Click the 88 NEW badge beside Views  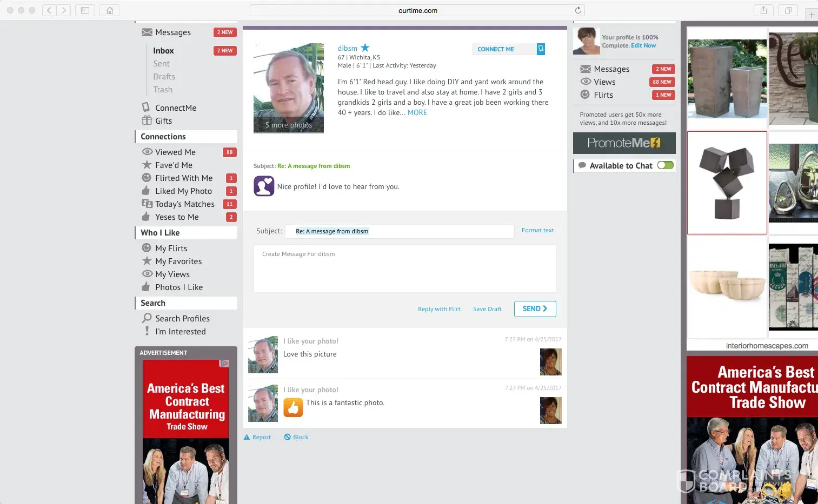click(x=662, y=82)
